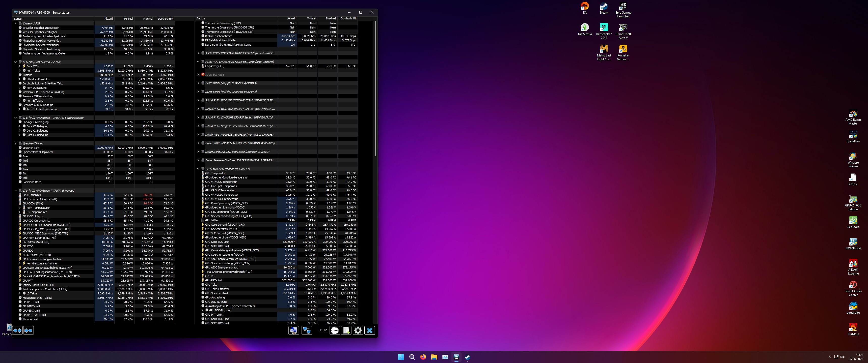Image resolution: width=868 pixels, height=363 pixels.
Task: Open the summary monitor-with-magnifier icon
Action: pos(293,330)
